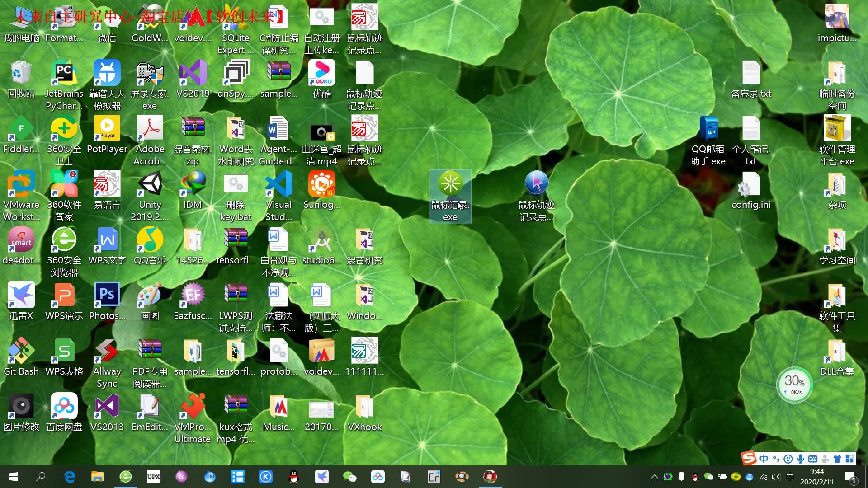
Task: Launch Fiddler desktop shortcut
Action: [21, 135]
